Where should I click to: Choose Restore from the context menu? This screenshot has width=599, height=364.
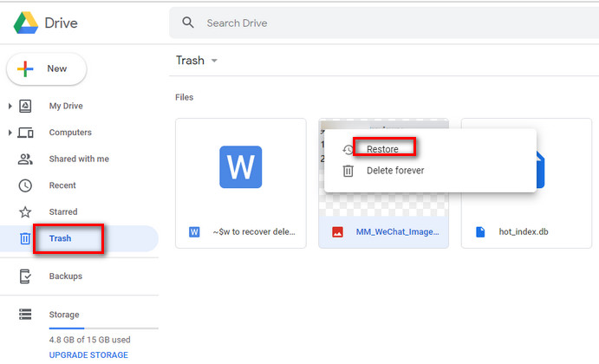click(382, 149)
